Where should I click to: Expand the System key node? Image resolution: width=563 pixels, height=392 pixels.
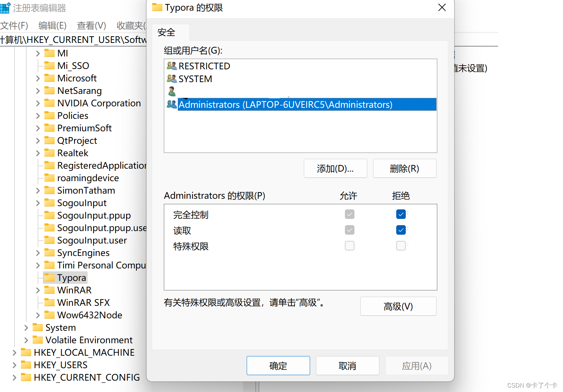coord(26,327)
